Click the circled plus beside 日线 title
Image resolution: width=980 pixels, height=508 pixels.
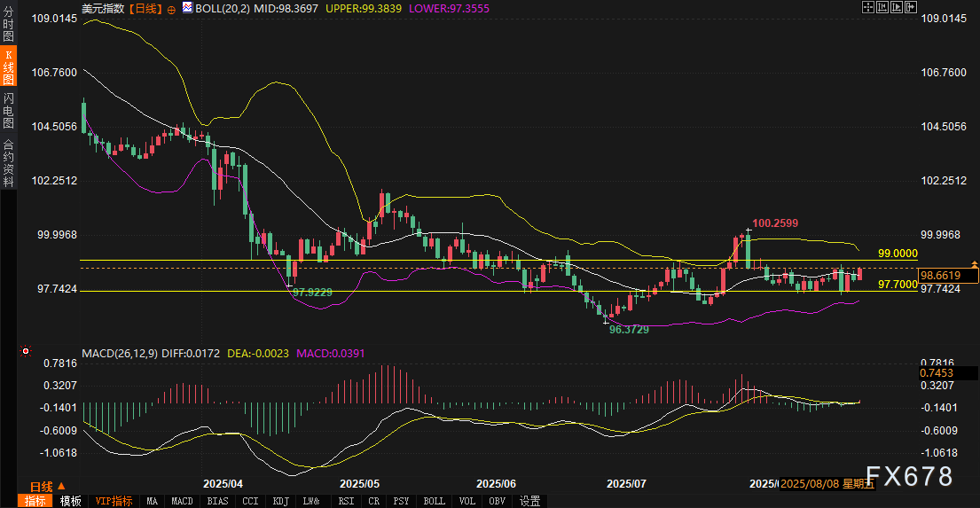pos(171,8)
